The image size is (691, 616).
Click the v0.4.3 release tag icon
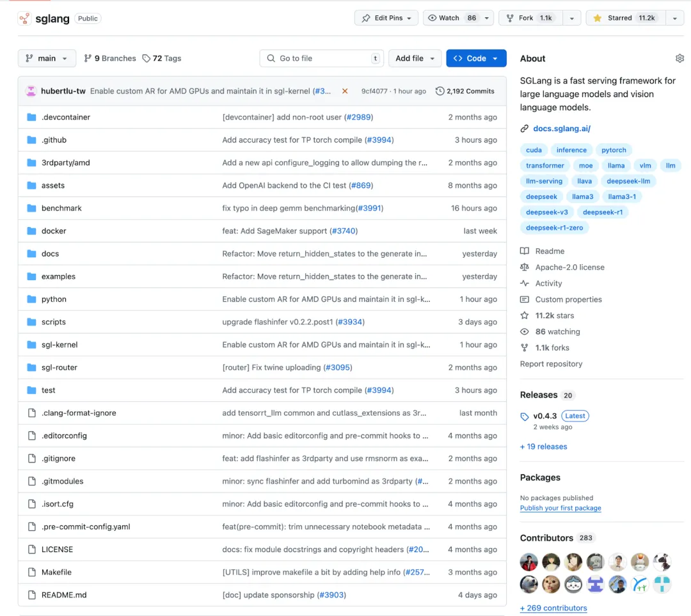point(525,416)
